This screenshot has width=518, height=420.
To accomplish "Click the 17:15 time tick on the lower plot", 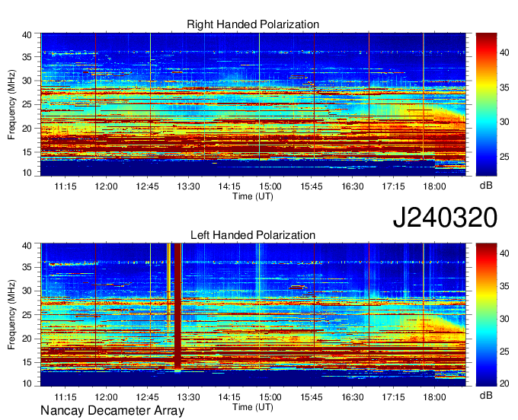I will tap(394, 397).
